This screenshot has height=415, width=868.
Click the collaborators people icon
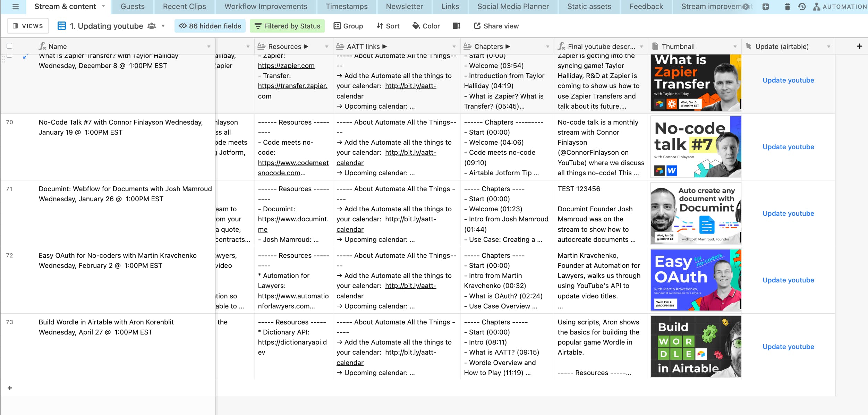(152, 26)
